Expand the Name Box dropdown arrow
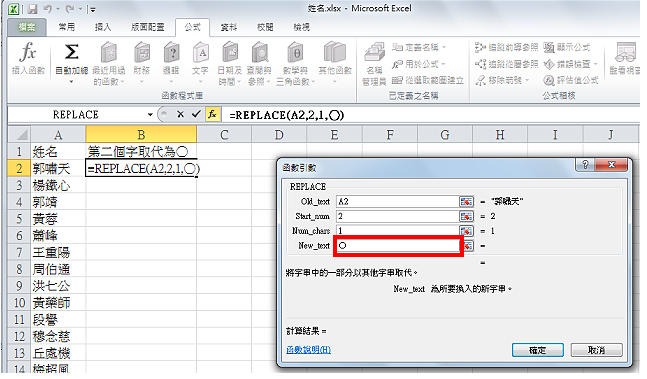The width and height of the screenshot is (647, 379). 150,115
